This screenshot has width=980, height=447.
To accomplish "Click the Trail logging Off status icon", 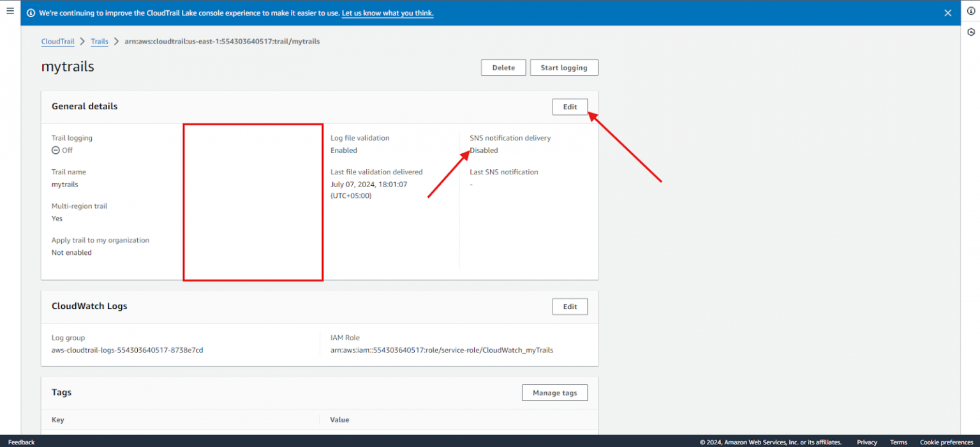I will [x=56, y=150].
